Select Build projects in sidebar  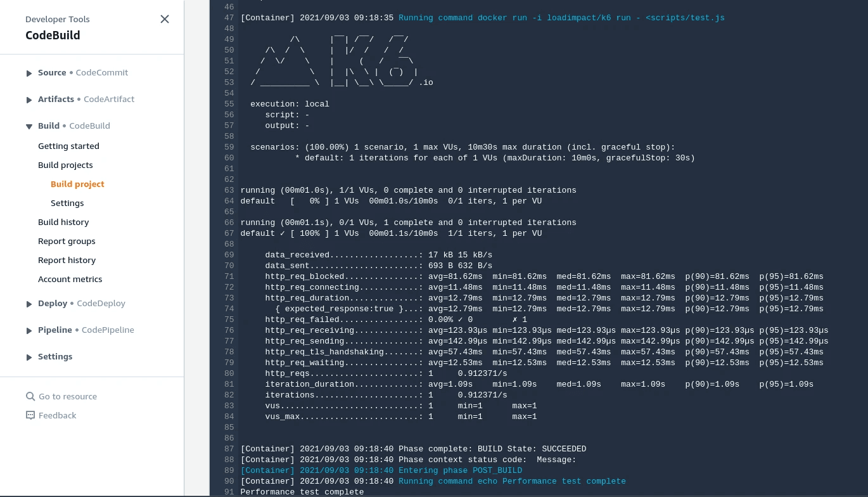click(65, 165)
